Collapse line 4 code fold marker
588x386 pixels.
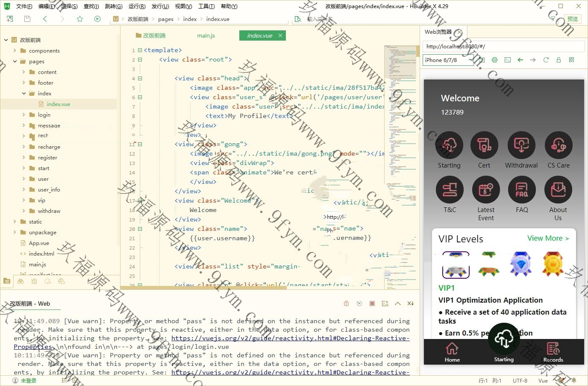(140, 78)
